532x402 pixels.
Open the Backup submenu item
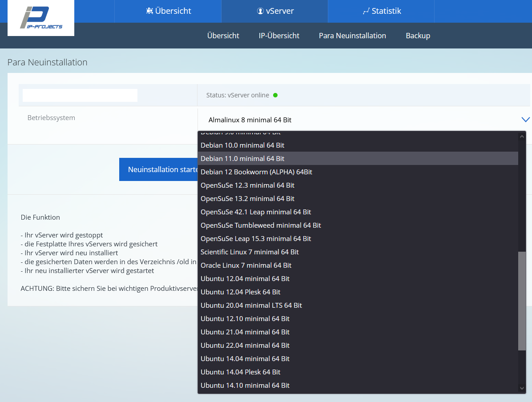coord(418,36)
